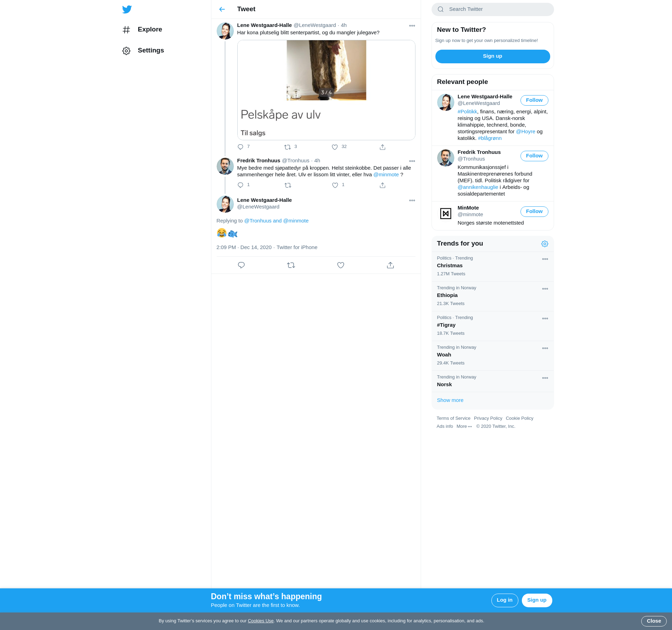This screenshot has width=672, height=630.
Task: Open Ads info link
Action: tap(444, 426)
